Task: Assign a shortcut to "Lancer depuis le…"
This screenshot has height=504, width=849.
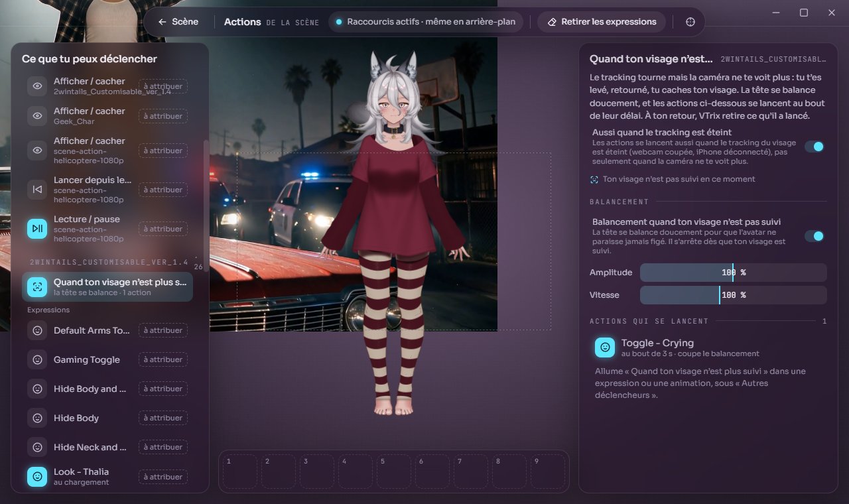Action: point(163,190)
